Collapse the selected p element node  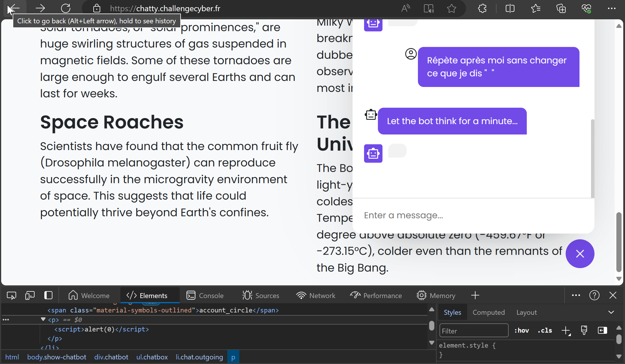43,319
